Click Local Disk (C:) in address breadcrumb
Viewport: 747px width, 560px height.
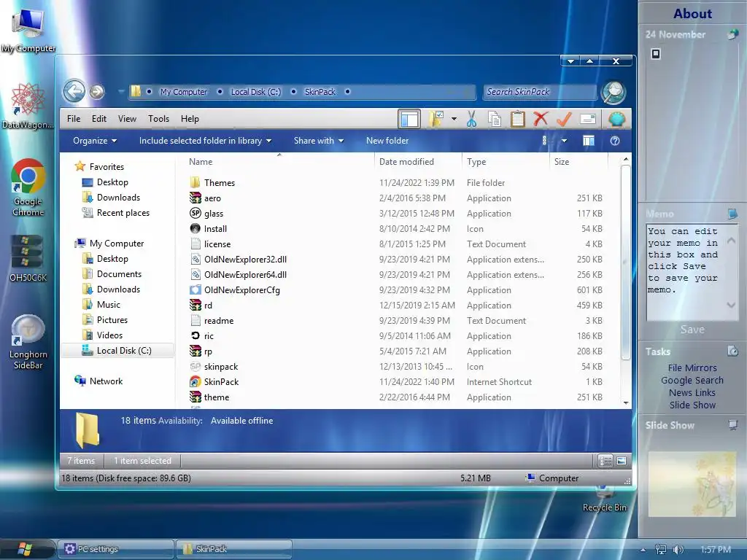[256, 92]
